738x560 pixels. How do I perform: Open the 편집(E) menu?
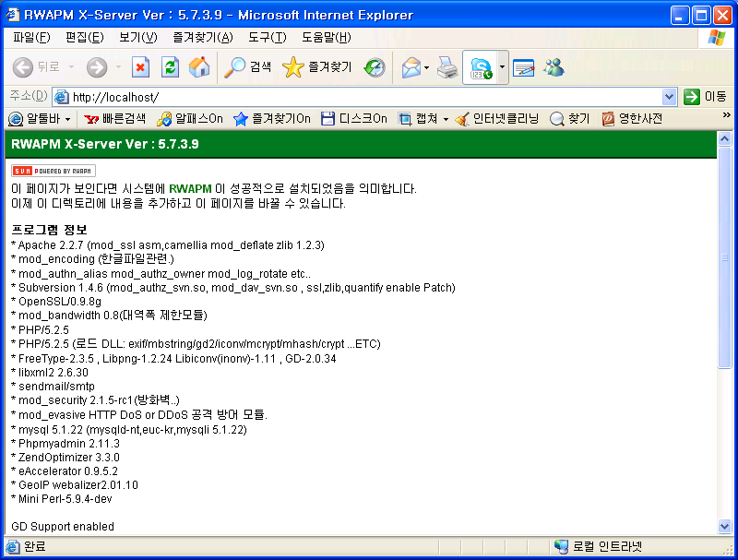tap(85, 38)
